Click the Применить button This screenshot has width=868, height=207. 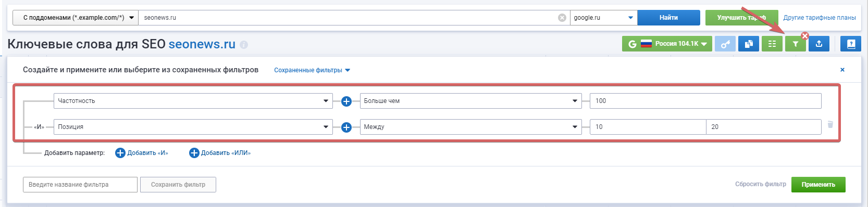click(x=818, y=185)
